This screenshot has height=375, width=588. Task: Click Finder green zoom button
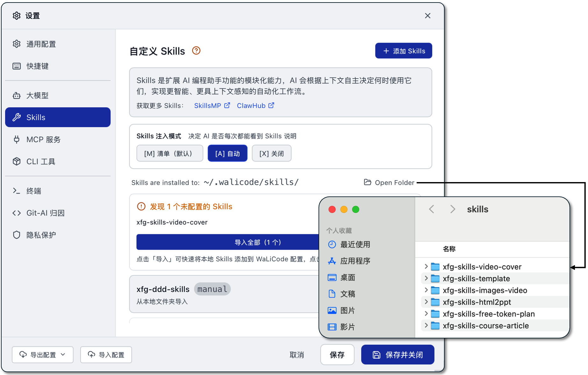click(355, 209)
